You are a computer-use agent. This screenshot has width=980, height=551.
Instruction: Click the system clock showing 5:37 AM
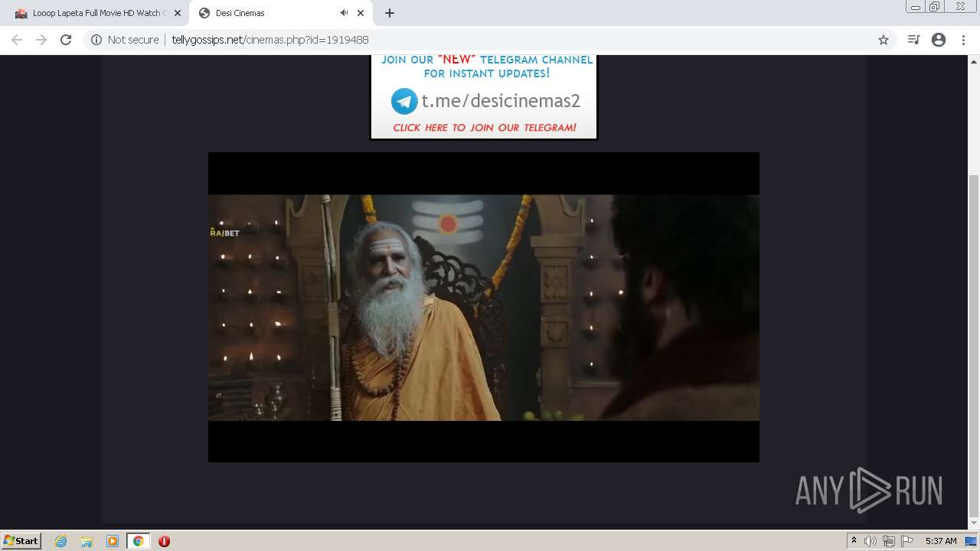(941, 541)
